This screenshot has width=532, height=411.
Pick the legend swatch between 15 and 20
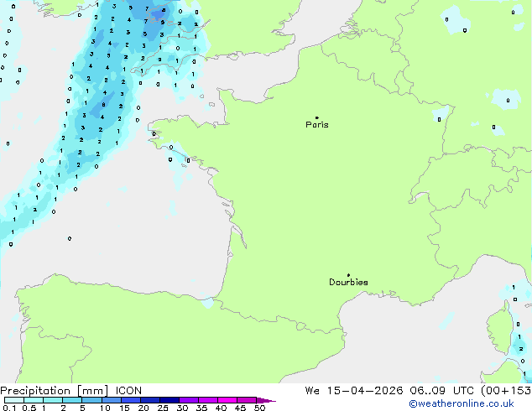point(131,400)
